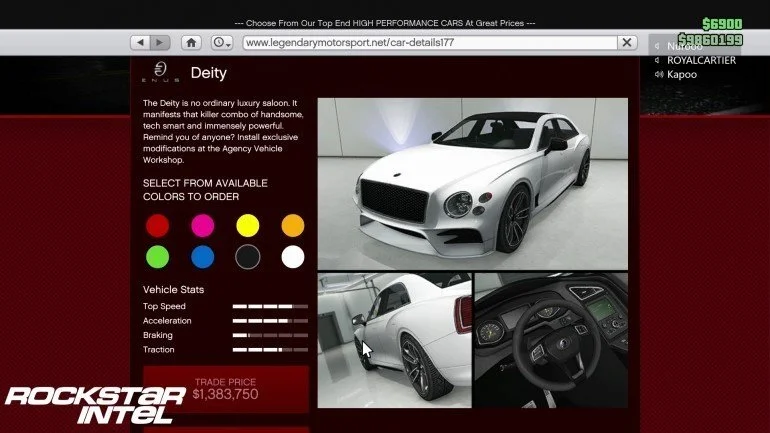Select the black color swatch
This screenshot has height=433, width=770.
[x=248, y=257]
